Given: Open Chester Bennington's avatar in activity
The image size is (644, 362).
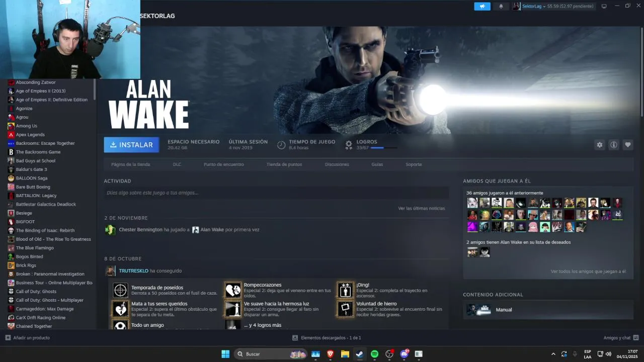Looking at the screenshot, I should (x=110, y=230).
